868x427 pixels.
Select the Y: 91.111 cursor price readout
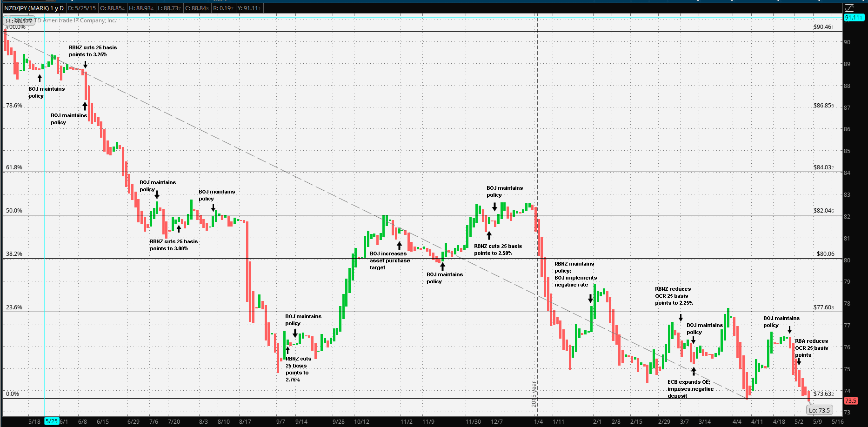(x=249, y=8)
